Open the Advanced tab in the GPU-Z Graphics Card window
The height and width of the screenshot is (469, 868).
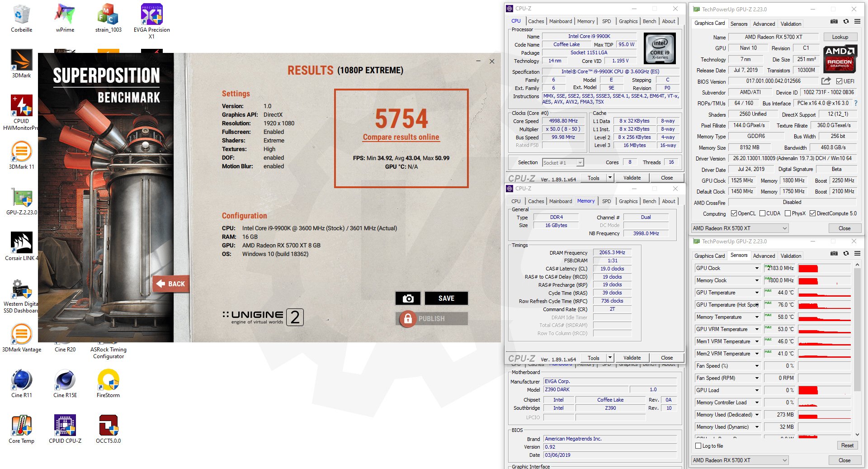pyautogui.click(x=764, y=24)
